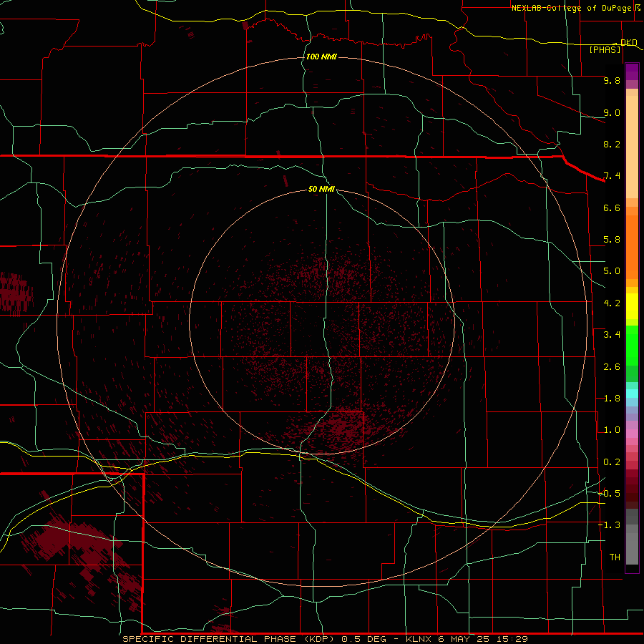The height and width of the screenshot is (644, 644).
Task: Click the 50 NMI range ring label
Action: click(x=321, y=189)
